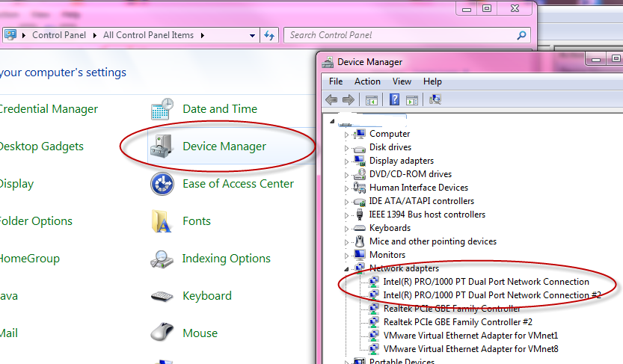Click the blue Help toolbar icon
623x364 pixels.
[395, 99]
